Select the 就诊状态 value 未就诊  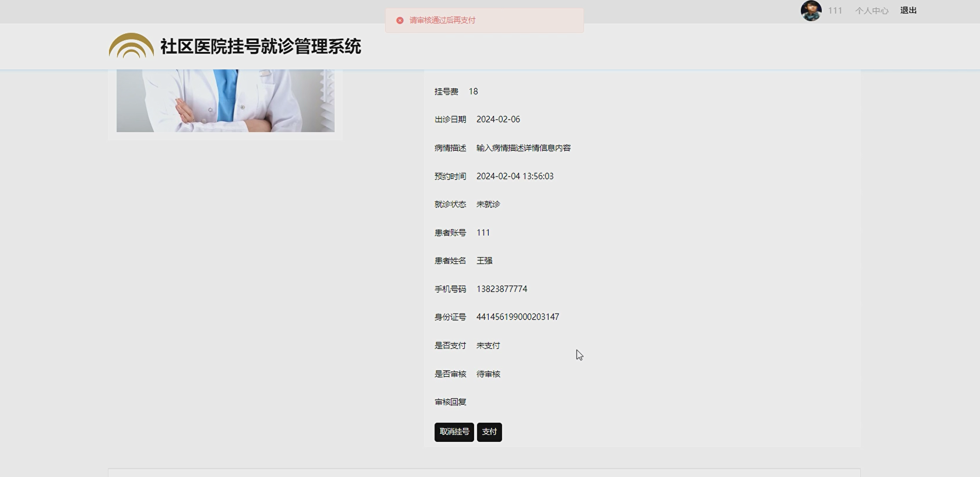[488, 204]
